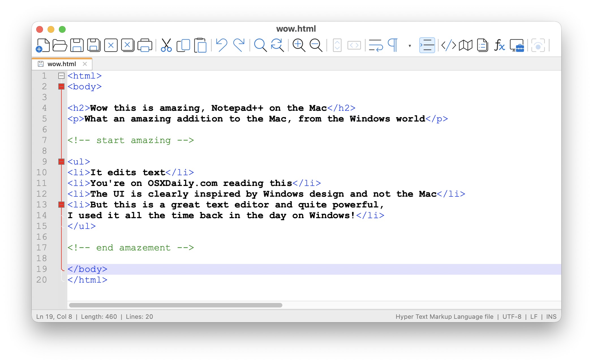Zoom in on the text

(x=298, y=45)
